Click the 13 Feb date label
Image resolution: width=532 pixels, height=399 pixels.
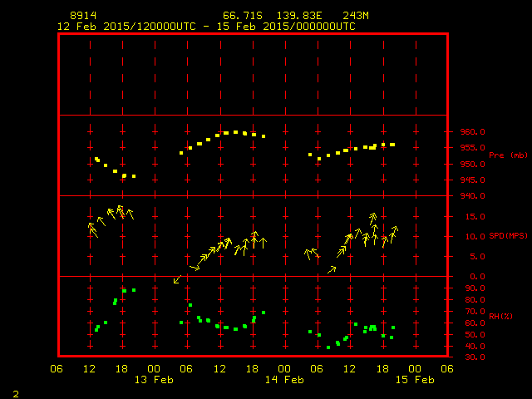coord(154,380)
